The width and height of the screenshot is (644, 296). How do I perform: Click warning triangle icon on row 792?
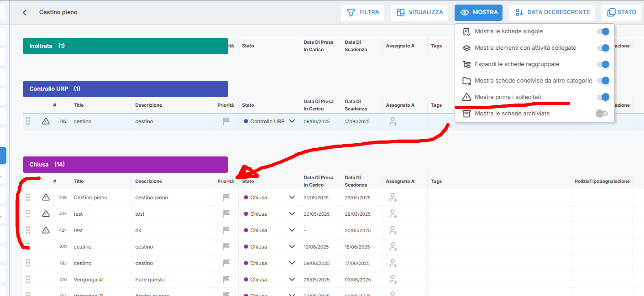pos(46,121)
